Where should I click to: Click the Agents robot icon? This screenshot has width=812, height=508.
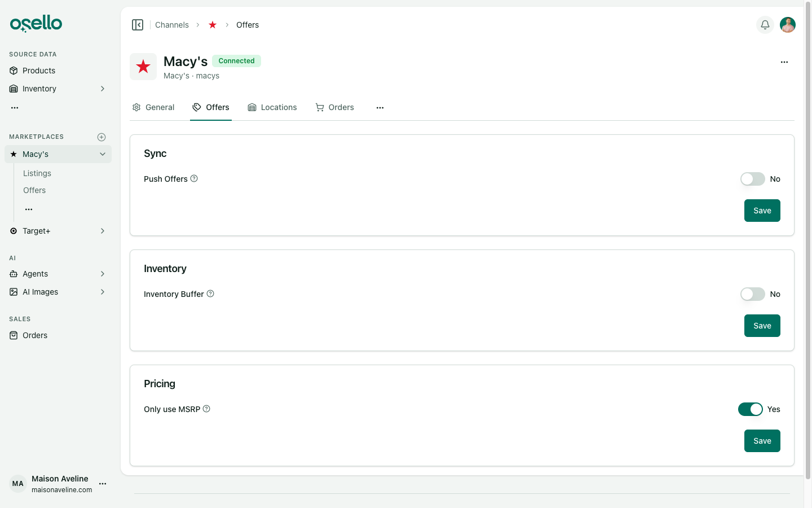coord(14,274)
